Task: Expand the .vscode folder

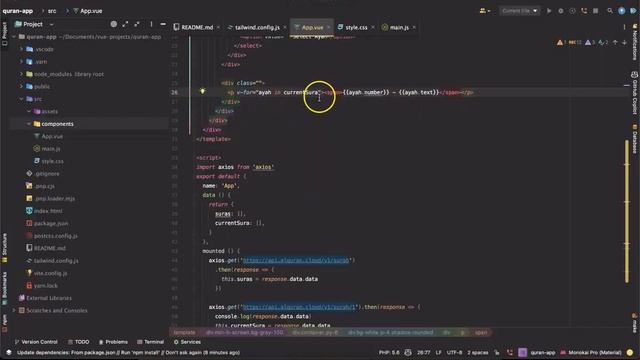Action: coord(21,49)
